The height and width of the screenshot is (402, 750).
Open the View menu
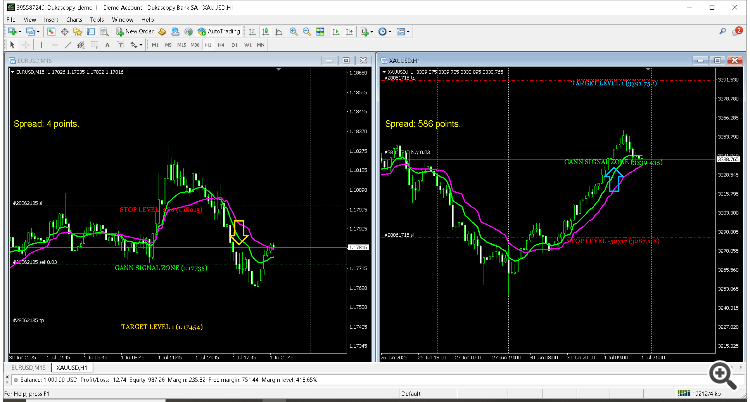click(30, 20)
